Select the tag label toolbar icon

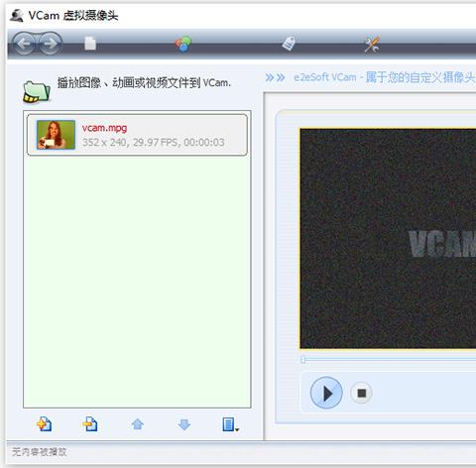[x=289, y=44]
